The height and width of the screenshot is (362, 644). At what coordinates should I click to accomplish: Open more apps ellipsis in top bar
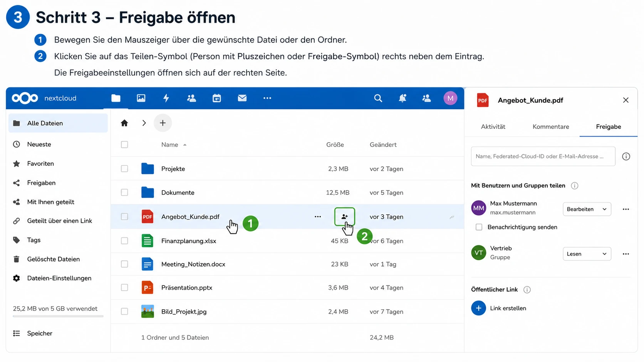click(267, 98)
